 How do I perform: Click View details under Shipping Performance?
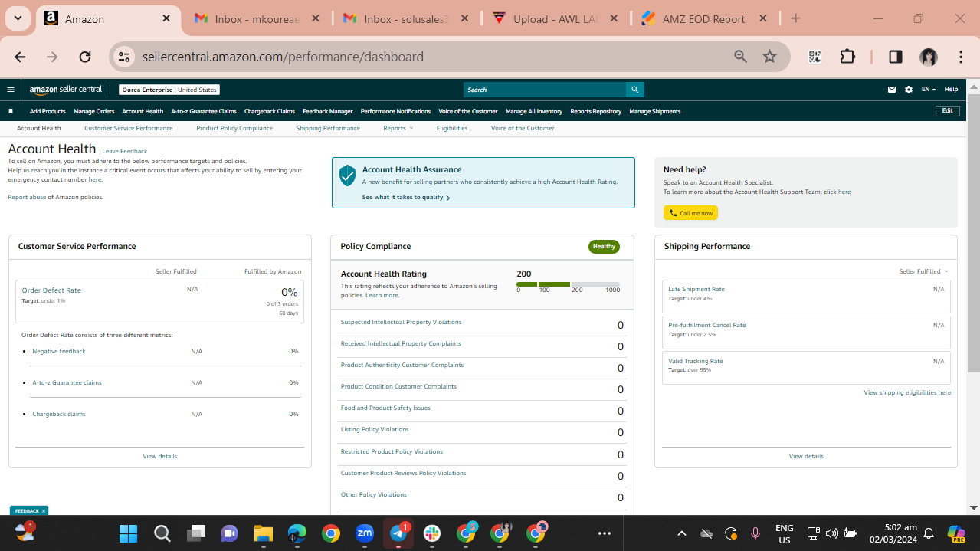click(806, 456)
